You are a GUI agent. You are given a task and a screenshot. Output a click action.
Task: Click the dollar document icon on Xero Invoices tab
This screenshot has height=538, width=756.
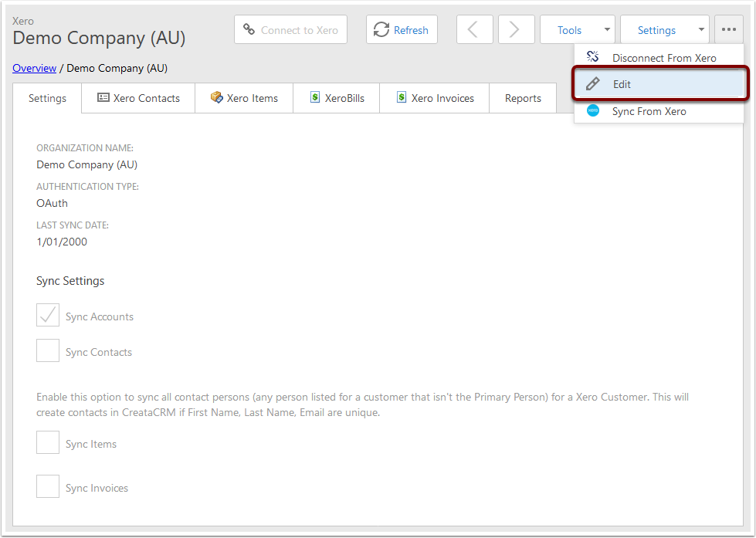[x=401, y=97]
